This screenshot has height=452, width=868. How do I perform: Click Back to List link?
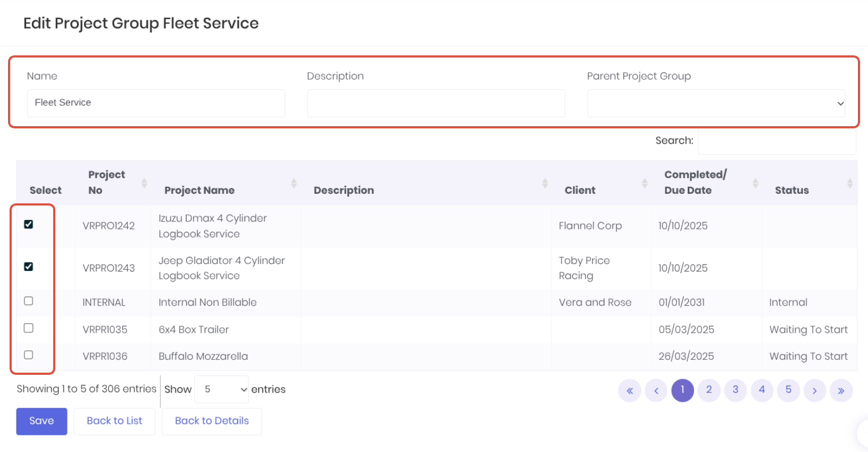[x=114, y=421]
